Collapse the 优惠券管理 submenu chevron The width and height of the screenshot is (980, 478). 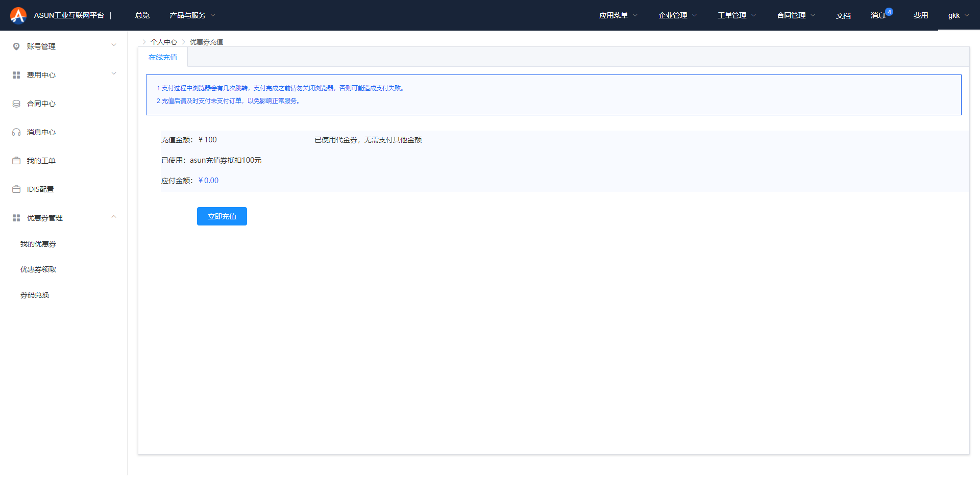coord(114,217)
